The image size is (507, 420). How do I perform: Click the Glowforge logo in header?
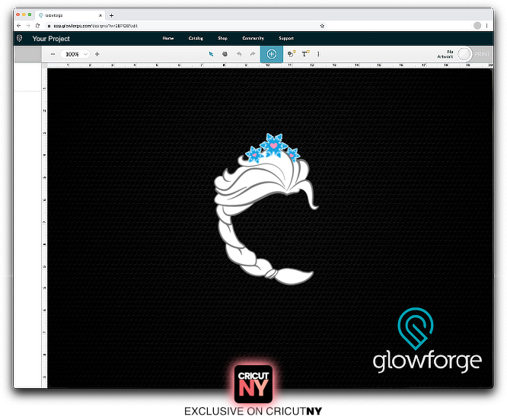19,39
